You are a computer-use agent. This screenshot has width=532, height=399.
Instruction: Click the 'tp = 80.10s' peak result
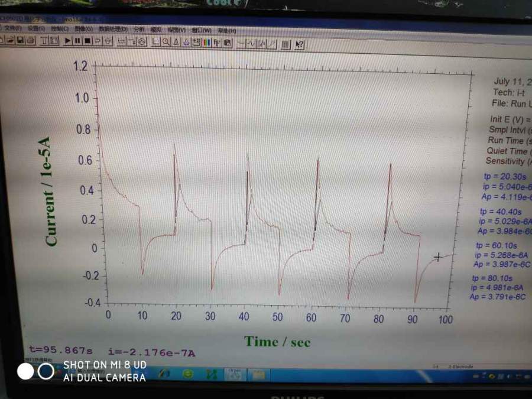492,278
